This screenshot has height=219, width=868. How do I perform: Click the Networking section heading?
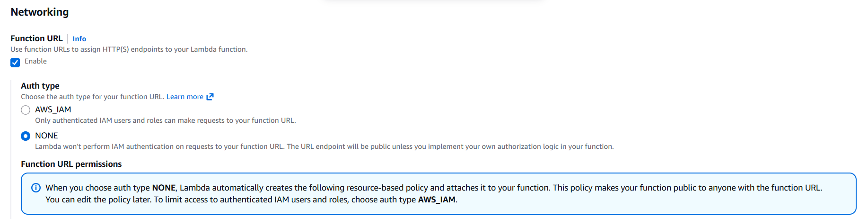(x=40, y=12)
